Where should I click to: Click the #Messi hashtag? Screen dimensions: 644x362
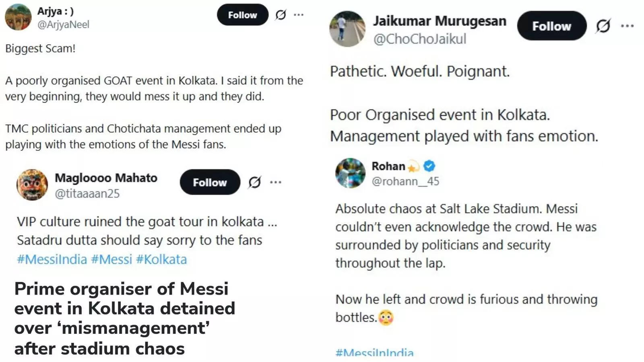(111, 259)
